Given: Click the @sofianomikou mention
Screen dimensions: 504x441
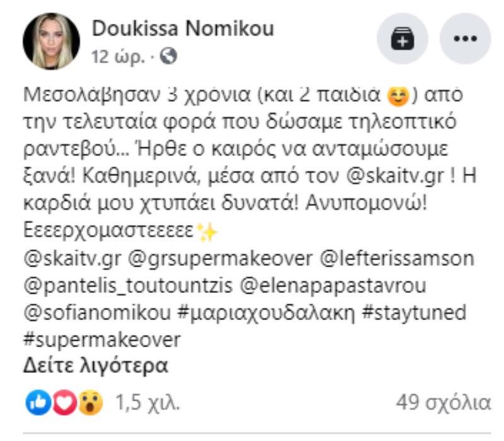Looking at the screenshot, I should click(88, 312).
